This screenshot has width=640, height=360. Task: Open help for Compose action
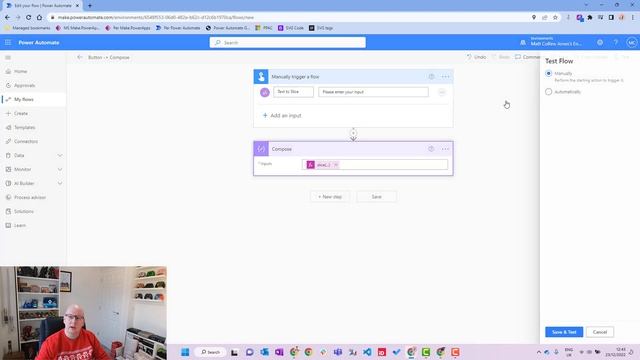(431, 149)
